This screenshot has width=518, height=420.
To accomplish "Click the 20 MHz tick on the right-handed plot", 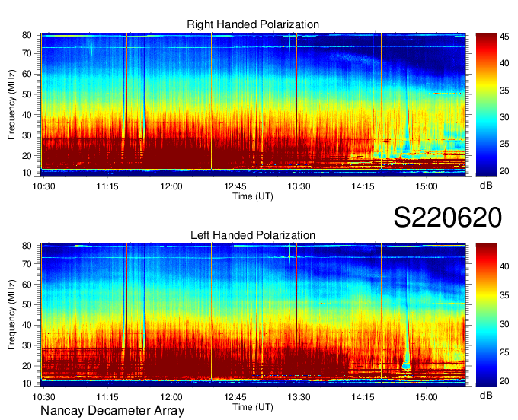I will coord(27,156).
